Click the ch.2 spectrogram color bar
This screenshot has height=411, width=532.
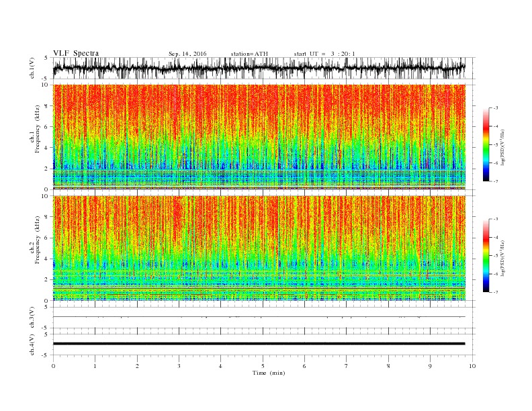[x=486, y=255]
